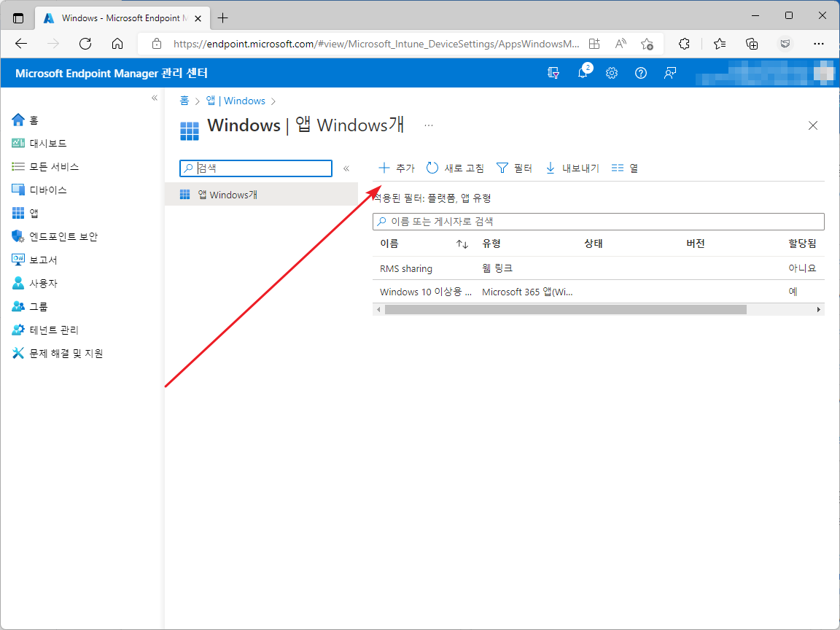The width and height of the screenshot is (840, 630).
Task: Open the RMS sharing app entry
Action: click(406, 268)
